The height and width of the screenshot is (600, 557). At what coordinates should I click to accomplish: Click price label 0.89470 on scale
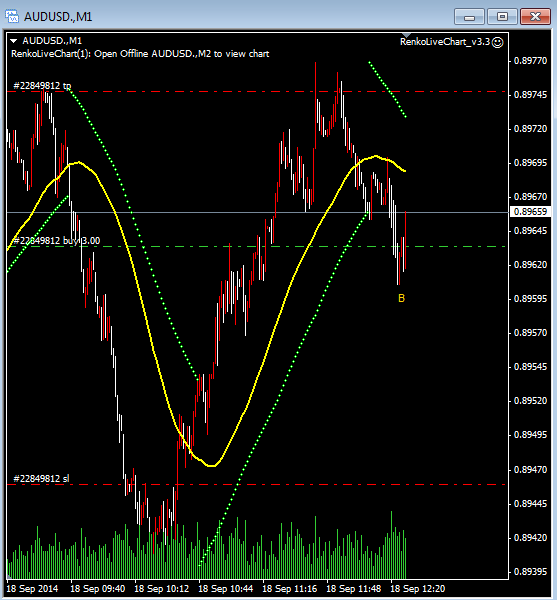[x=530, y=470]
